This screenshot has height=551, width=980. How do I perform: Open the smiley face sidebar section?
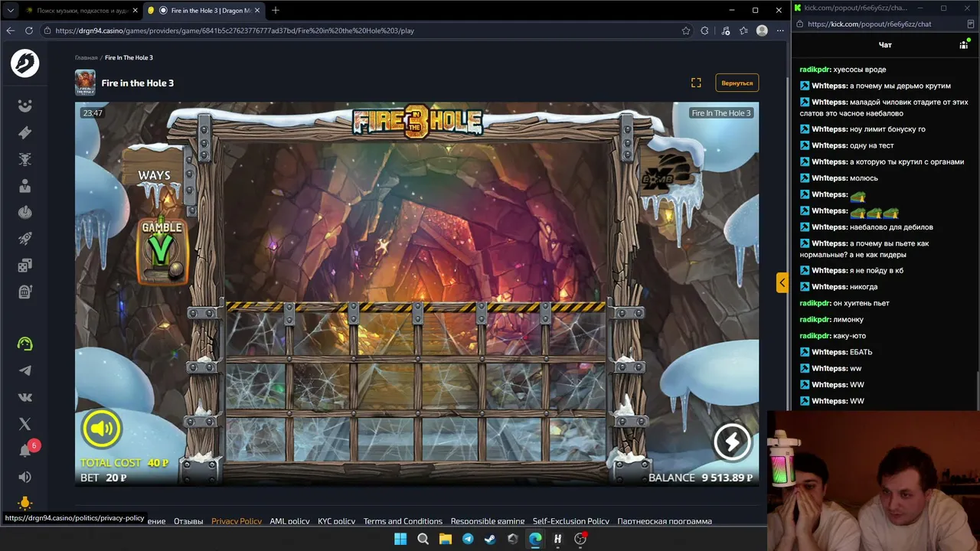coord(24,106)
